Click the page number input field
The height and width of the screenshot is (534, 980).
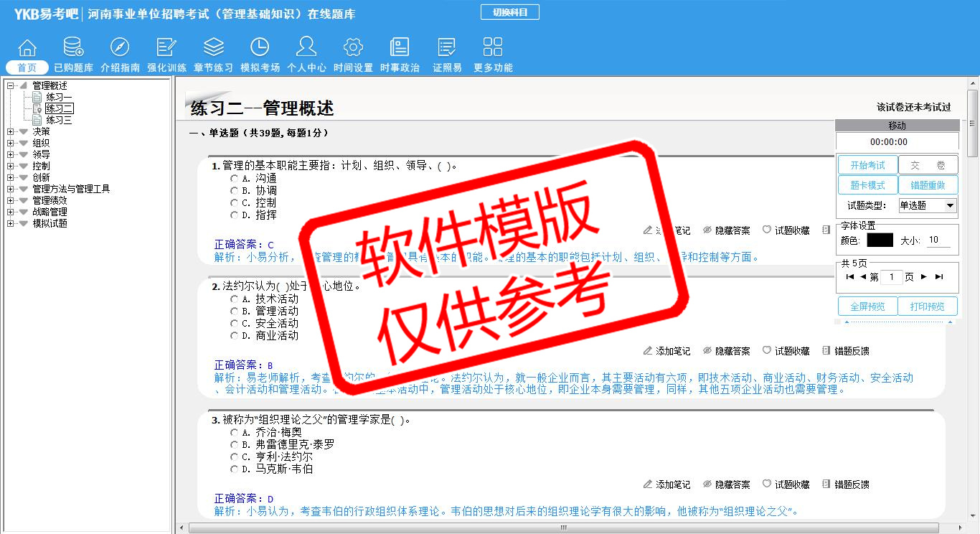(891, 277)
